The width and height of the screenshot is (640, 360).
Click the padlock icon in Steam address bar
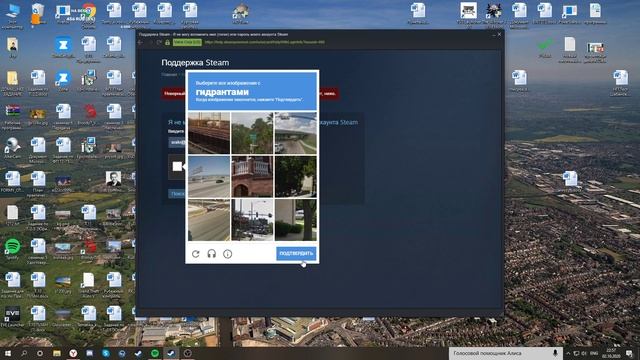pyautogui.click(x=167, y=42)
